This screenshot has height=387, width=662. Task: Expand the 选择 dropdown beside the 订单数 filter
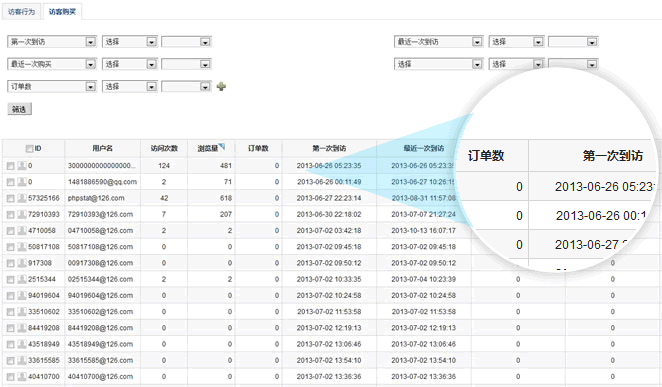pos(130,87)
